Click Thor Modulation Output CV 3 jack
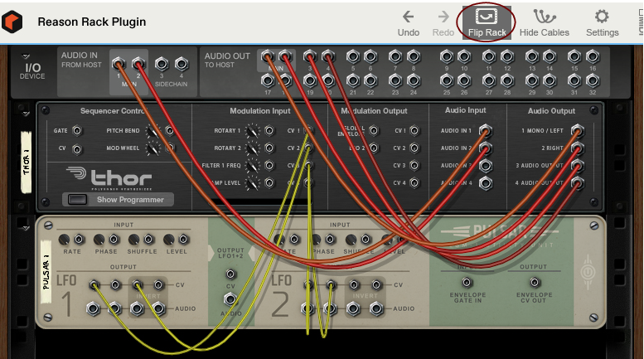This screenshot has height=359, width=644. click(x=414, y=166)
